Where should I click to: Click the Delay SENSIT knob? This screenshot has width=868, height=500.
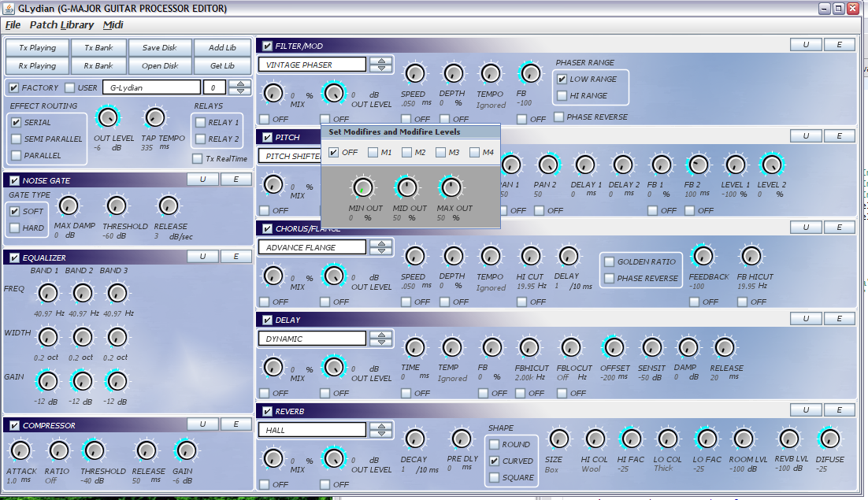pos(651,347)
